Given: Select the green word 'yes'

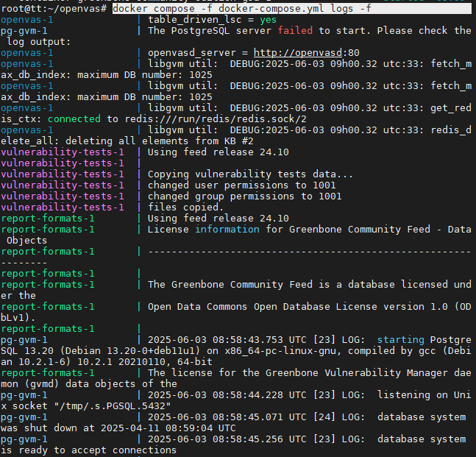Looking at the screenshot, I should tap(268, 20).
